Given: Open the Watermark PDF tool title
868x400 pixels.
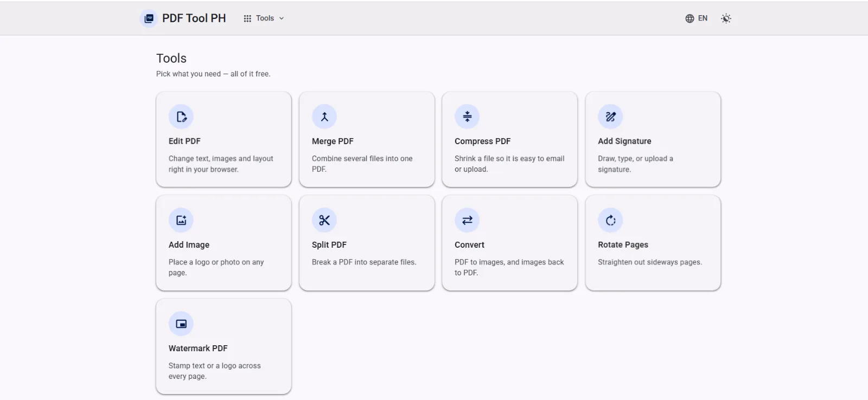Looking at the screenshot, I should tap(198, 349).
